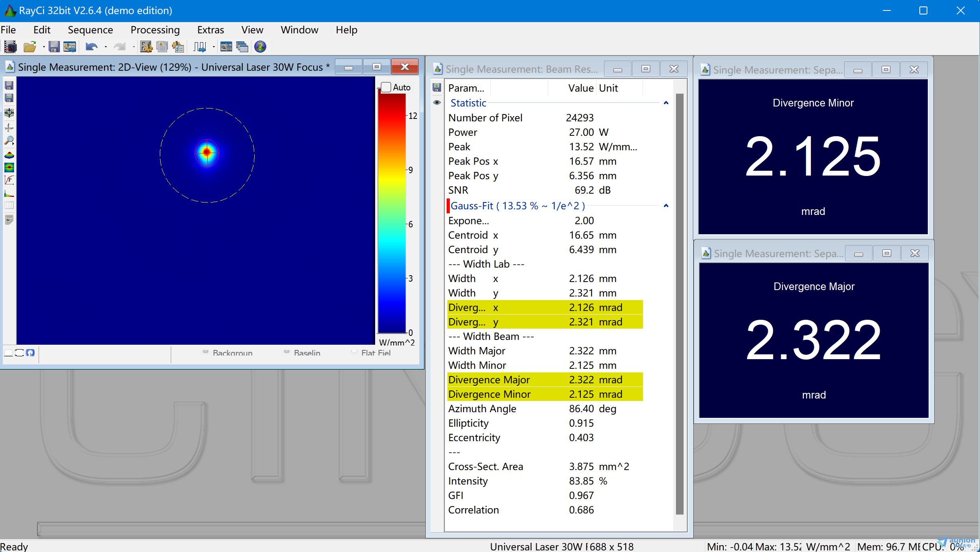Toggle the Background correction checkbox

206,352
